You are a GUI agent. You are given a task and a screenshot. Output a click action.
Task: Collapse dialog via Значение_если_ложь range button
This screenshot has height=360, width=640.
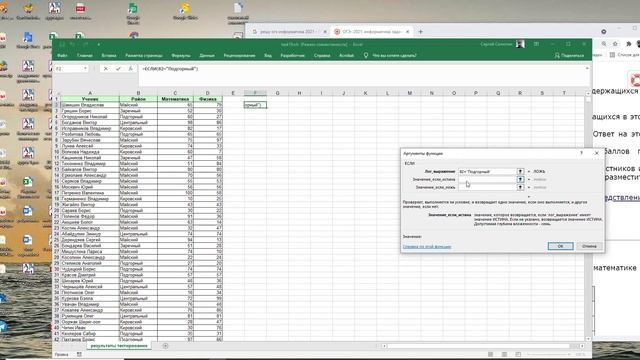(x=520, y=187)
